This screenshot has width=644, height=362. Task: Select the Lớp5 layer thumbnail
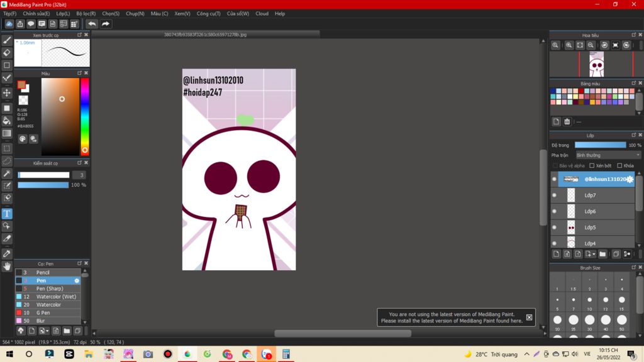(571, 228)
